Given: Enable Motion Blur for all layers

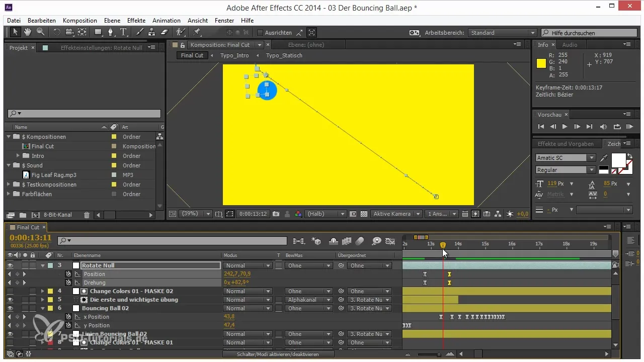Looking at the screenshot, I should point(359,241).
